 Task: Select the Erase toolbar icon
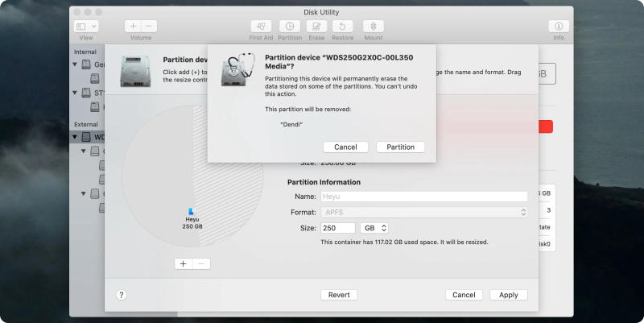tap(316, 27)
